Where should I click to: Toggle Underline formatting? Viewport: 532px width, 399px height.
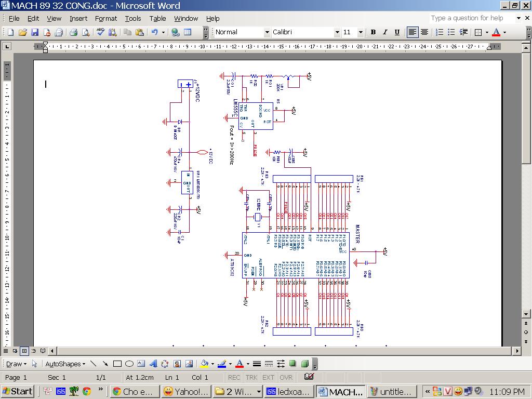tap(397, 32)
